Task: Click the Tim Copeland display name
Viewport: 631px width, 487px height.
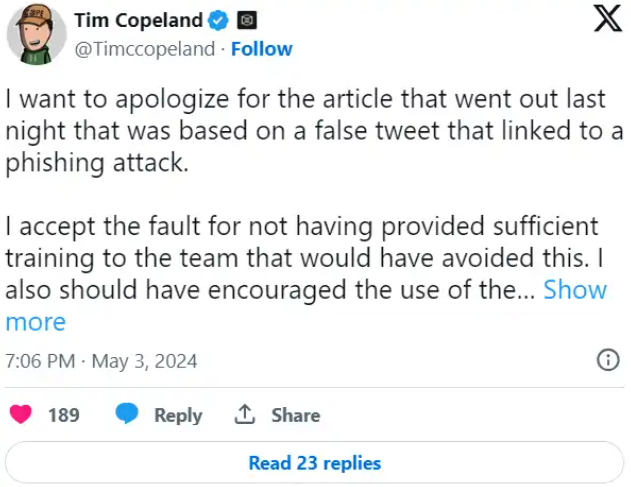Action: point(138,21)
